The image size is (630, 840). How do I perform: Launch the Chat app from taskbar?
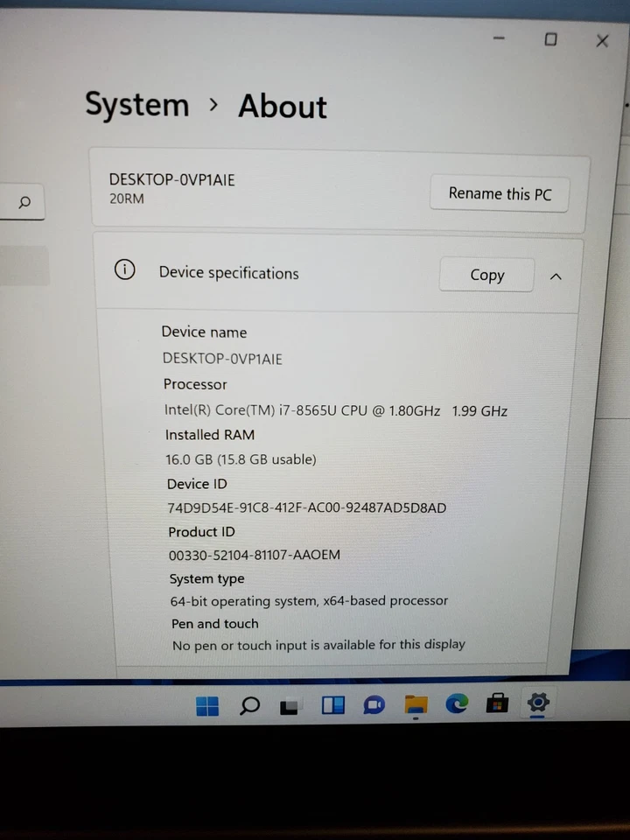point(374,705)
